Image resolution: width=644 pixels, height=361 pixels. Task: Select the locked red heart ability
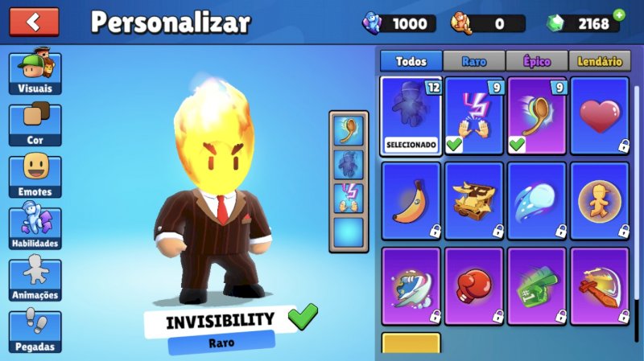point(600,116)
